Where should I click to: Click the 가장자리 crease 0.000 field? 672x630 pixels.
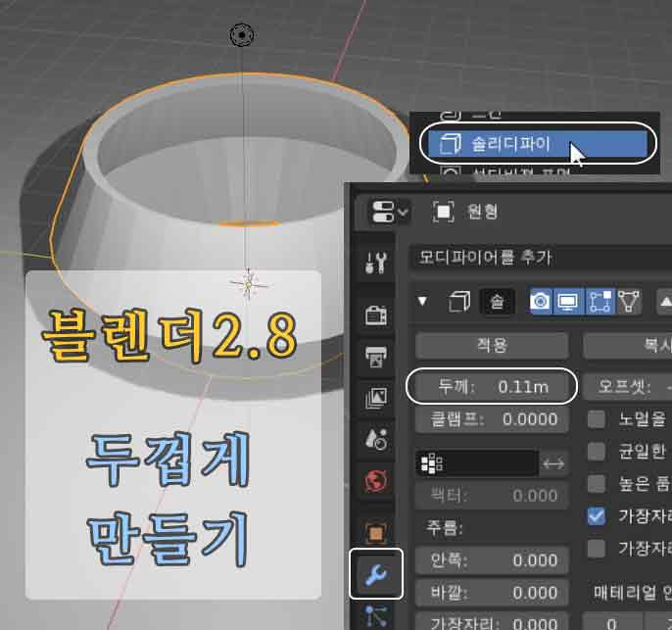point(492,621)
